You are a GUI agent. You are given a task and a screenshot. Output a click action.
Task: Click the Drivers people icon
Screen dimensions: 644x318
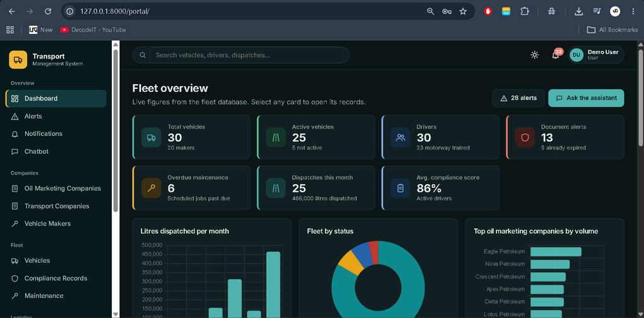401,138
